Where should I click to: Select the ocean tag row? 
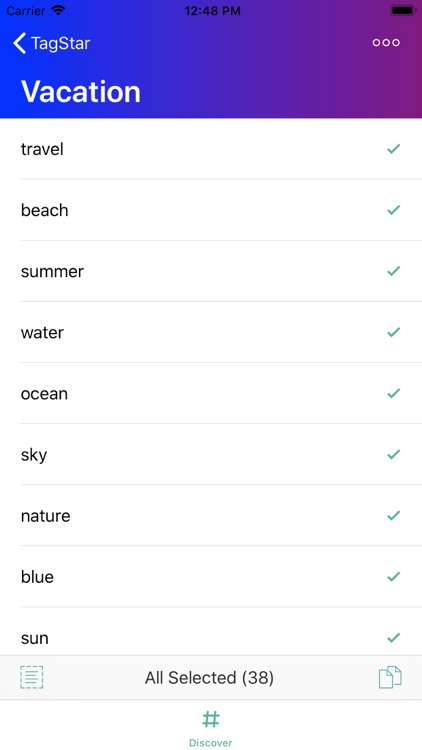pyautogui.click(x=211, y=393)
